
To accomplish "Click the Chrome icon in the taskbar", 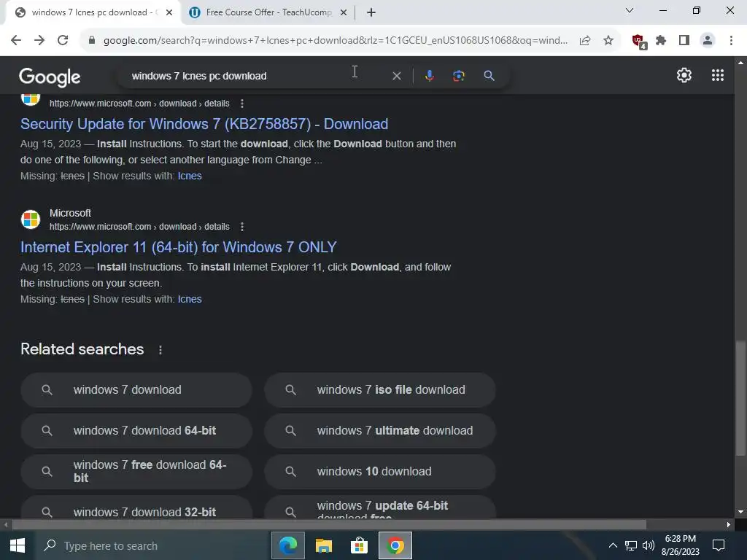I will coord(395,545).
